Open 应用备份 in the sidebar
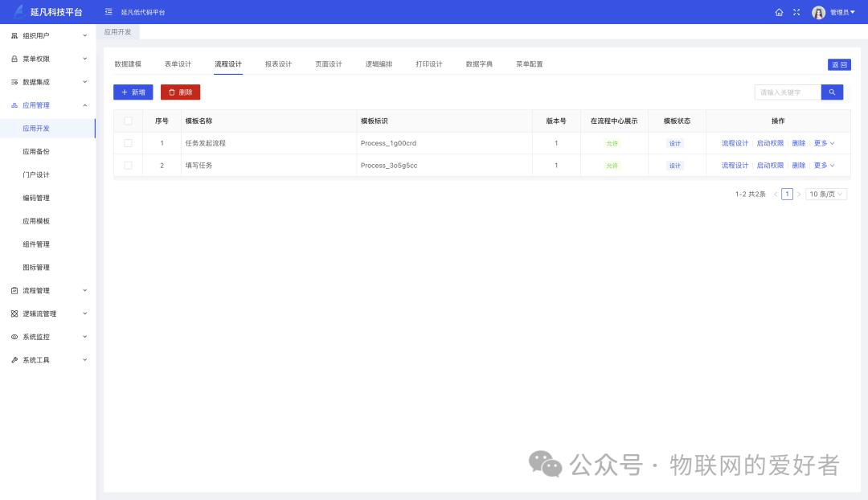Image resolution: width=868 pixels, height=500 pixels. coord(36,152)
